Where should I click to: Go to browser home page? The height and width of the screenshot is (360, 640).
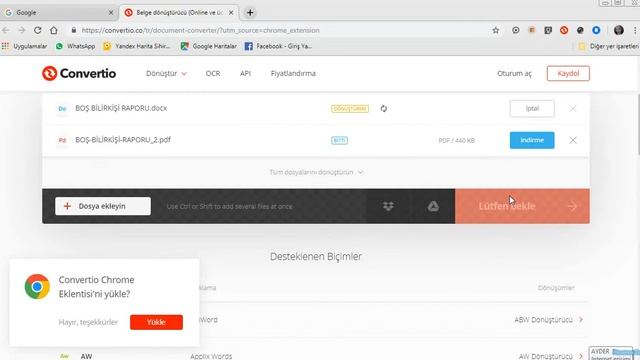pyautogui.click(x=53, y=30)
